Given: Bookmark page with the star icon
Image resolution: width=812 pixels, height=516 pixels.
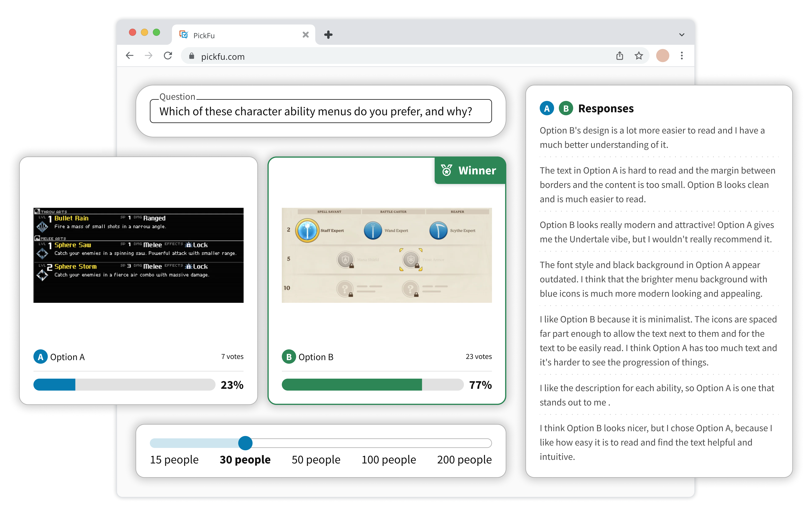Looking at the screenshot, I should [639, 56].
